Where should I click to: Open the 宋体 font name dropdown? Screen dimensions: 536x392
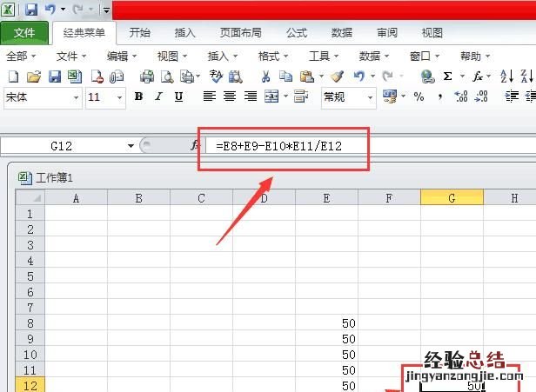pyautogui.click(x=76, y=98)
